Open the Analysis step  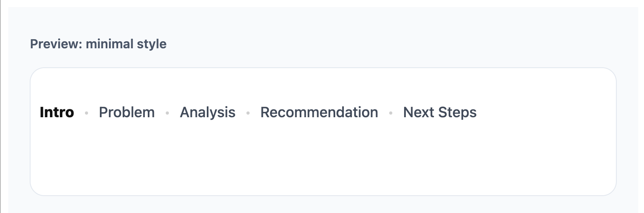(x=208, y=112)
